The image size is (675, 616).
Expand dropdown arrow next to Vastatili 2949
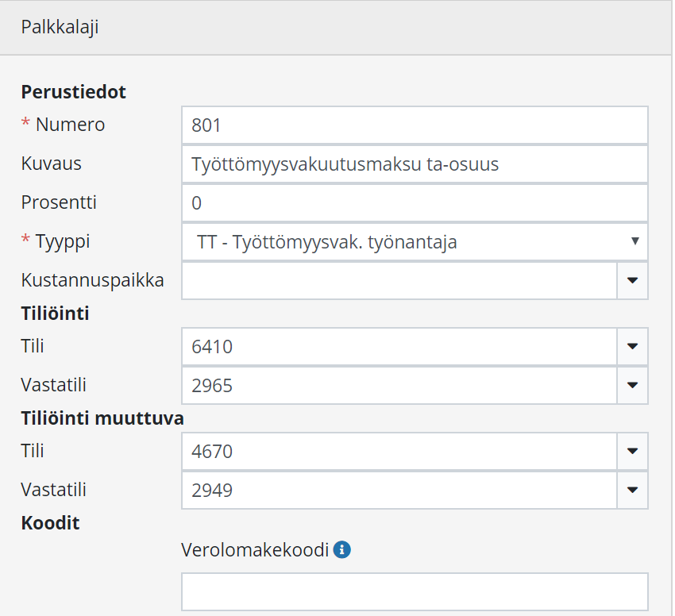coord(632,490)
